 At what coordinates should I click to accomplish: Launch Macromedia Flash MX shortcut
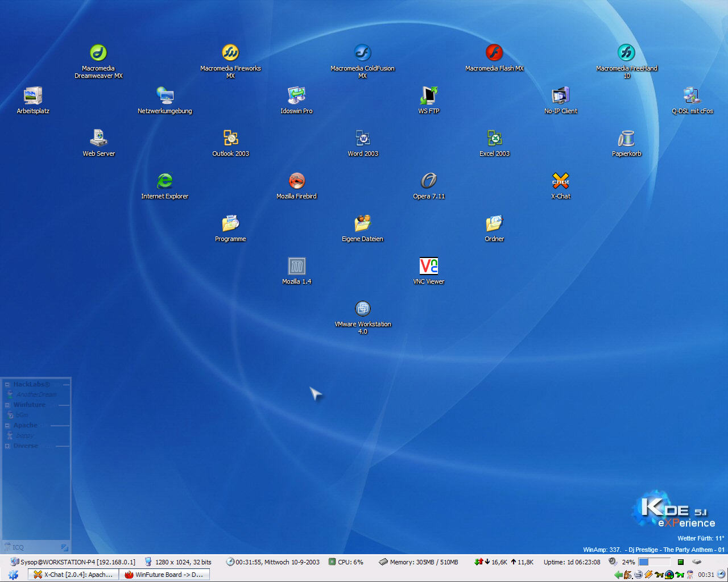coord(494,53)
